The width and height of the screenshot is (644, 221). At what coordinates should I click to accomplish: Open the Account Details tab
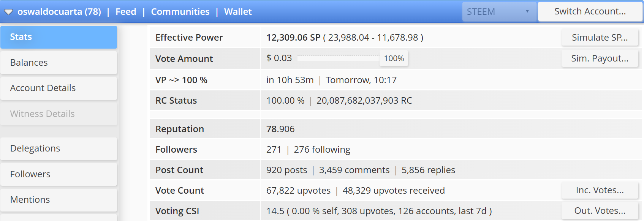pos(59,88)
